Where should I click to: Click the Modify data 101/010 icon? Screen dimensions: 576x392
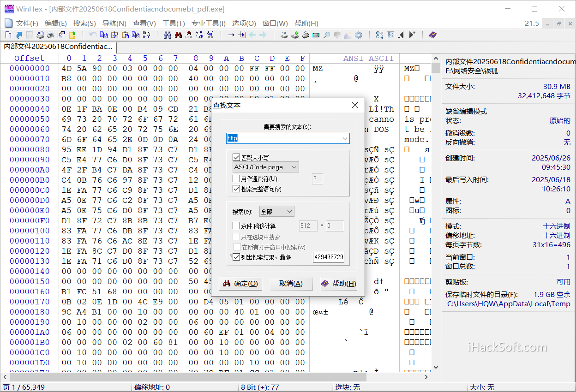click(x=146, y=35)
